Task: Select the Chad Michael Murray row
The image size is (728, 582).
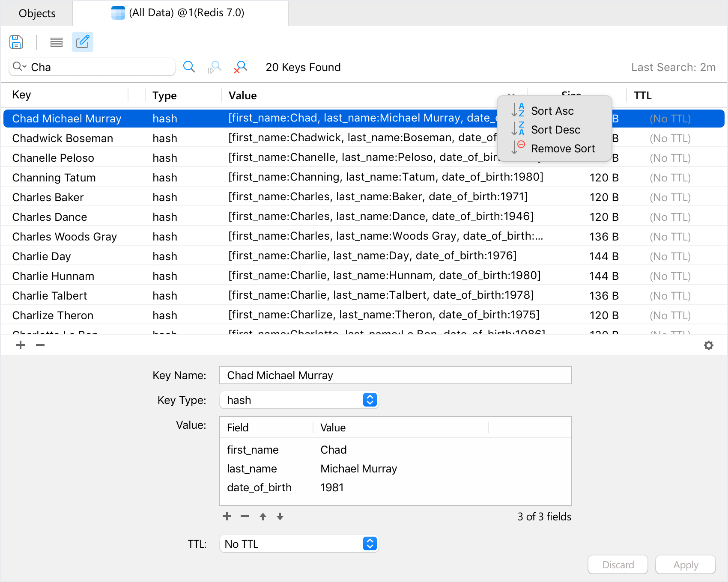Action: click(364, 119)
